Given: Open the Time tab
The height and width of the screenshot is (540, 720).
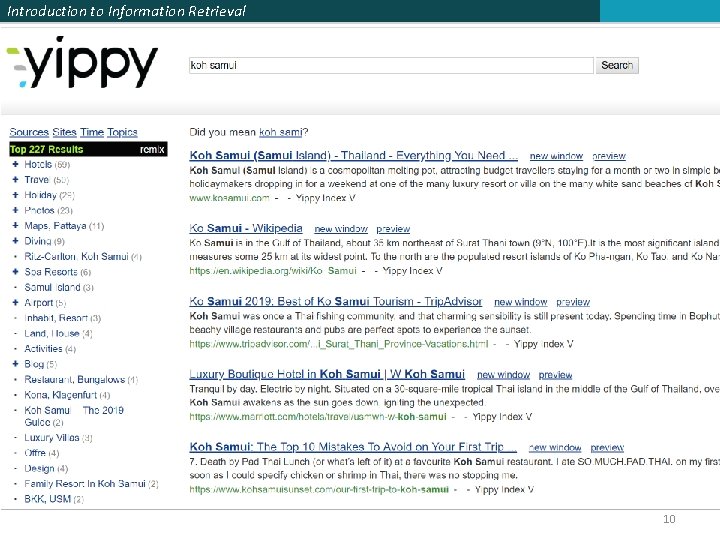Looking at the screenshot, I should click(x=92, y=132).
